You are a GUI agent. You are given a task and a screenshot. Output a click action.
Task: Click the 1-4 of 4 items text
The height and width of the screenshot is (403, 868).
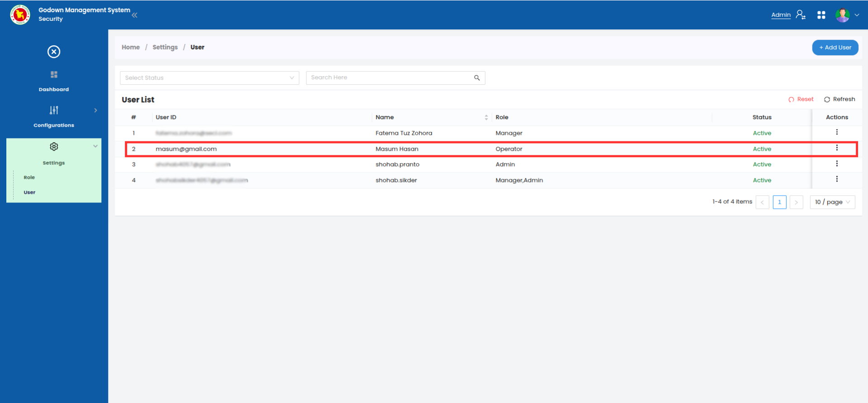(732, 201)
